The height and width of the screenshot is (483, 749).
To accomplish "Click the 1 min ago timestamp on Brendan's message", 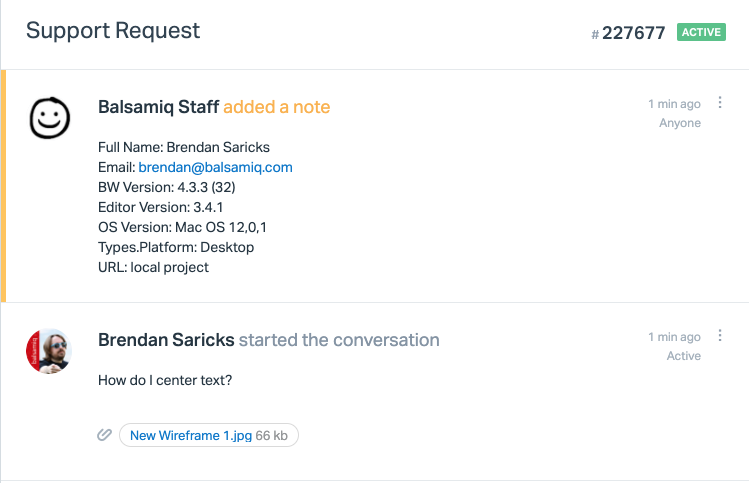I will pyautogui.click(x=674, y=337).
